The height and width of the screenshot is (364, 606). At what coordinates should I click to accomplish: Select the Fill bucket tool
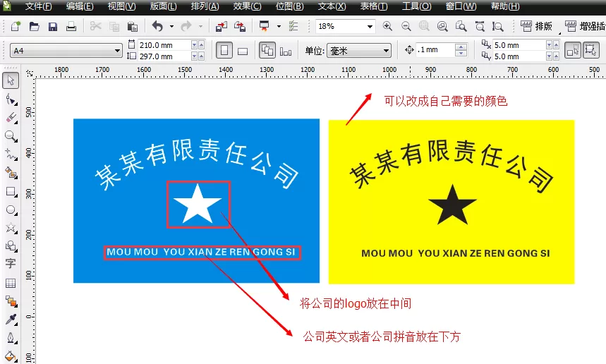pos(11,356)
